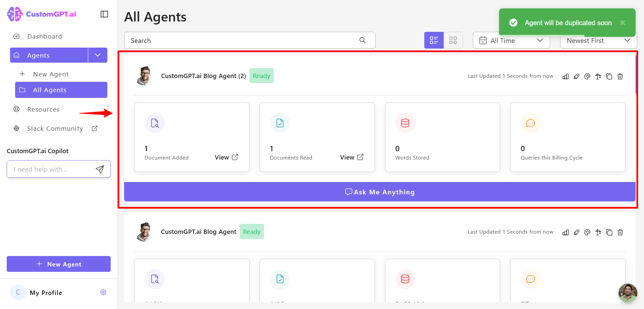Click Ready badge of original Blog Agent
The height and width of the screenshot is (309, 644).
[252, 232]
